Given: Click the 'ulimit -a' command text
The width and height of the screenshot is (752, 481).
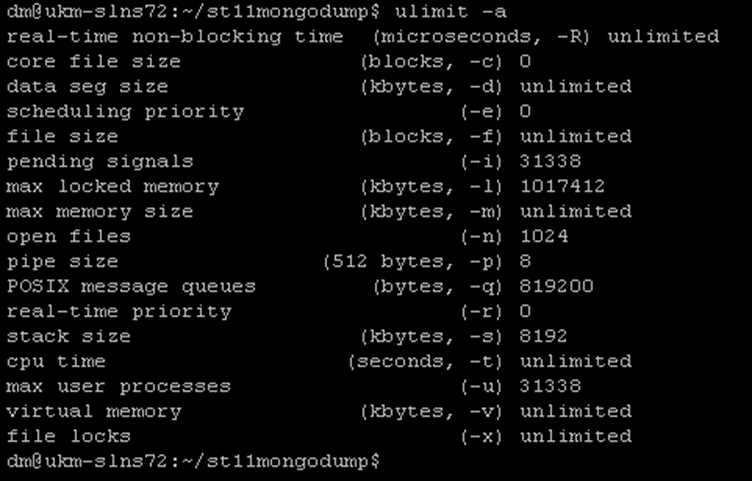Looking at the screenshot, I should [x=450, y=12].
